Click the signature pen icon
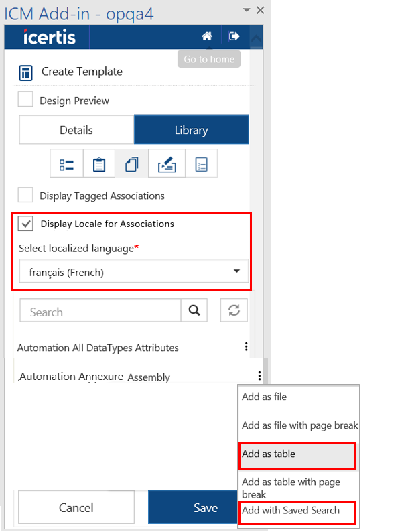This screenshot has width=410, height=532. pyautogui.click(x=165, y=165)
